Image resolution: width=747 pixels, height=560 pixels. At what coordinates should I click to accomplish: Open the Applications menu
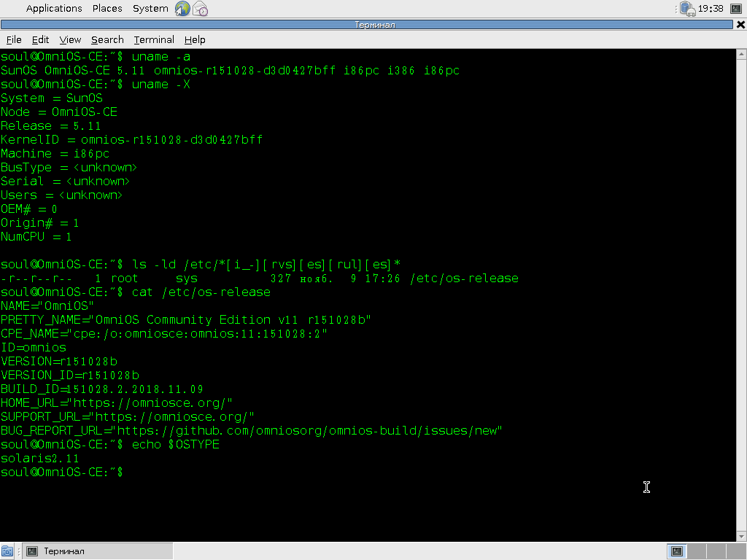point(54,9)
